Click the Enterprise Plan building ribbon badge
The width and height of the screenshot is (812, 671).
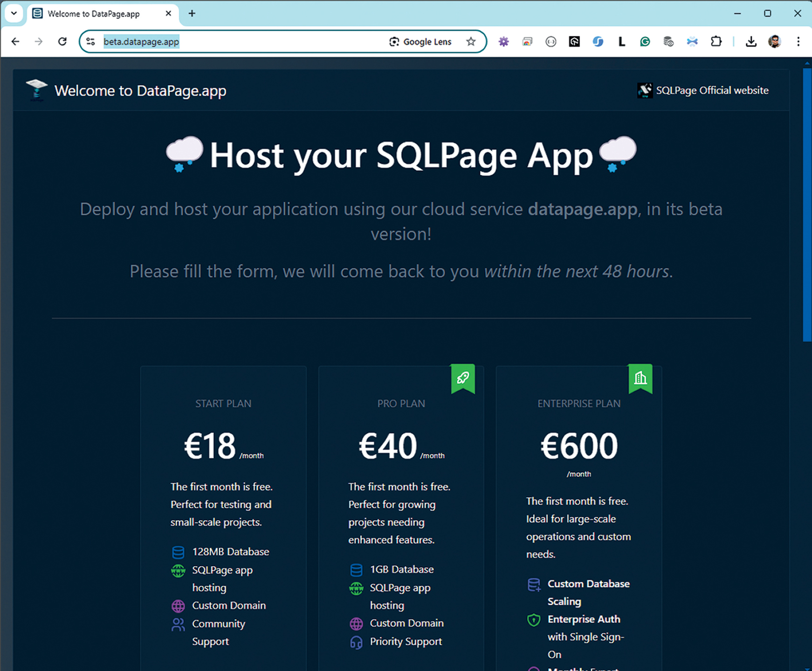coord(640,378)
